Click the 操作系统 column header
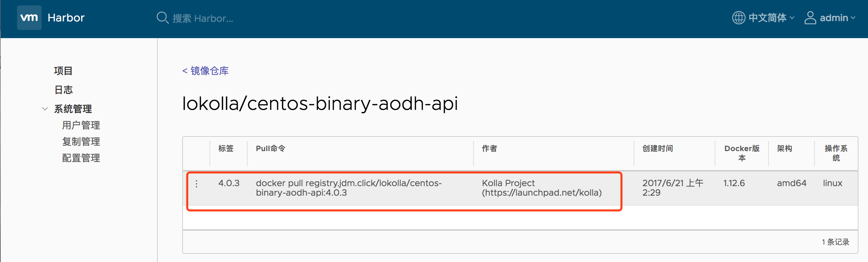 pyautogui.click(x=836, y=153)
